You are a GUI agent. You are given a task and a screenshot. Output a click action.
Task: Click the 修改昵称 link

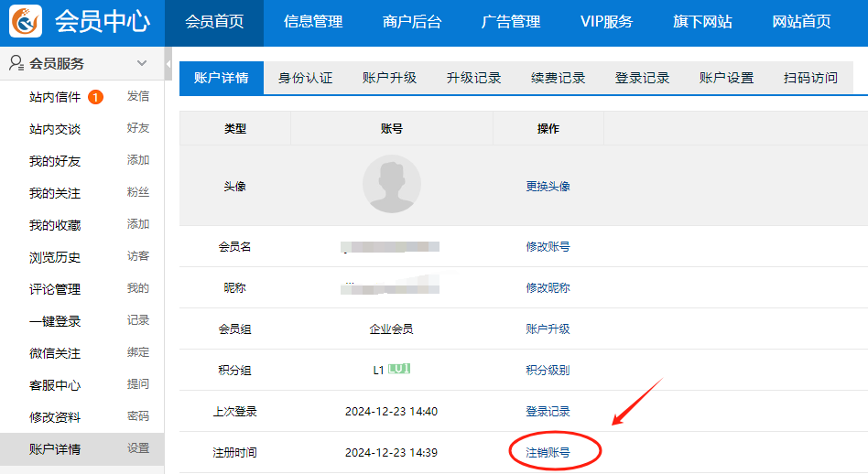548,287
